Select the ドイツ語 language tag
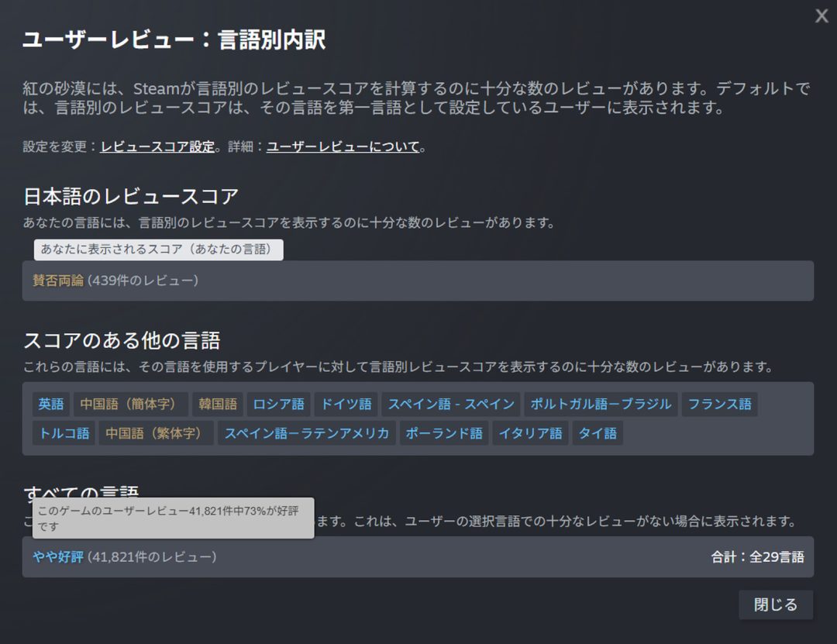Screen dimensions: 837x644 pyautogui.click(x=346, y=405)
